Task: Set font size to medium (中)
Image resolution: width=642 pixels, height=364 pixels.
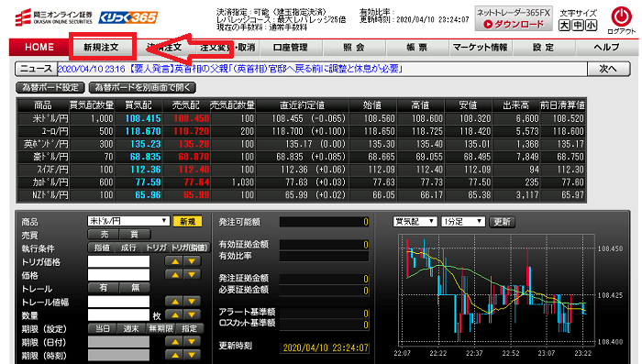Action: (x=577, y=26)
